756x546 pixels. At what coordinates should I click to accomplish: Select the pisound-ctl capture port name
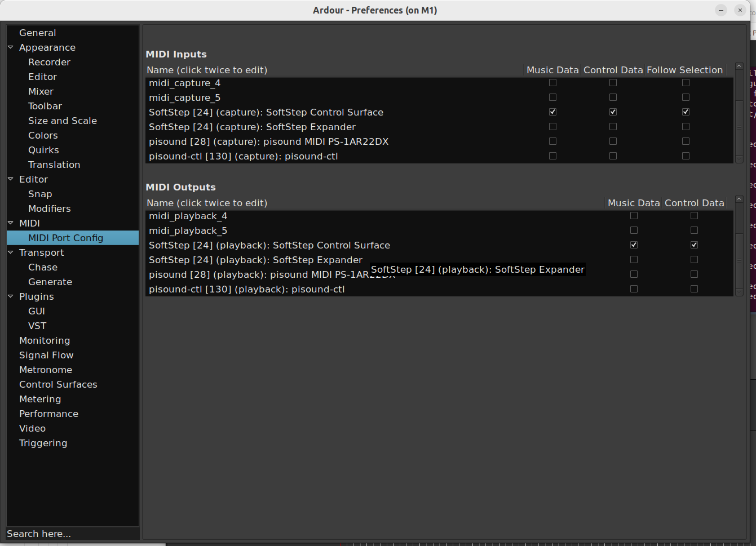(x=243, y=156)
